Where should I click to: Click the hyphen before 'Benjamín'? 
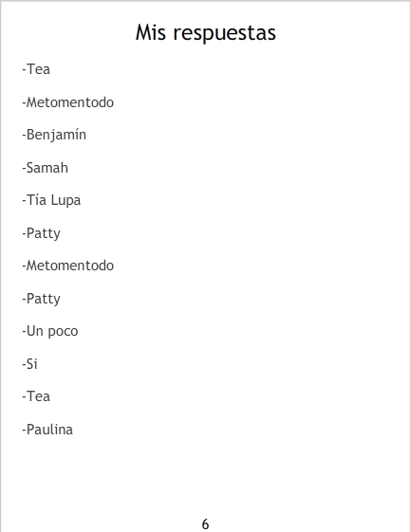24,136
